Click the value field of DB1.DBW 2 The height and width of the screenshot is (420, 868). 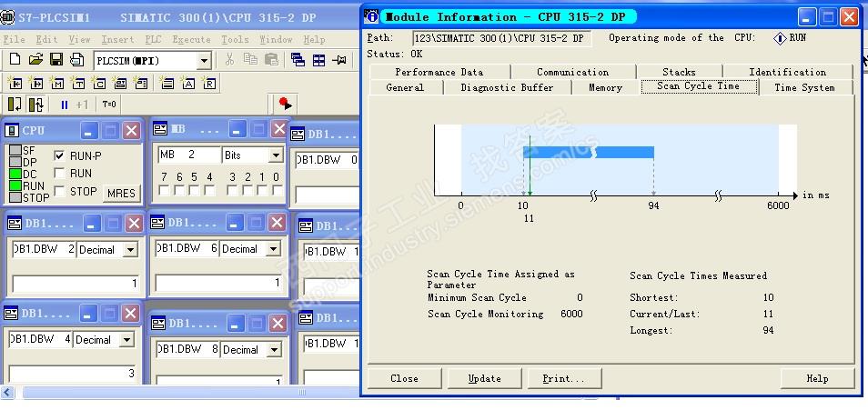tap(75, 284)
